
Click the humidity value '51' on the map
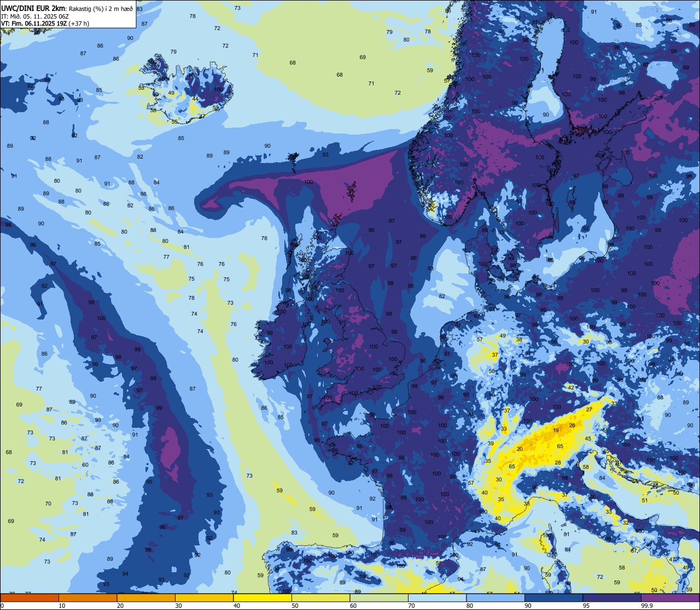click(645, 501)
